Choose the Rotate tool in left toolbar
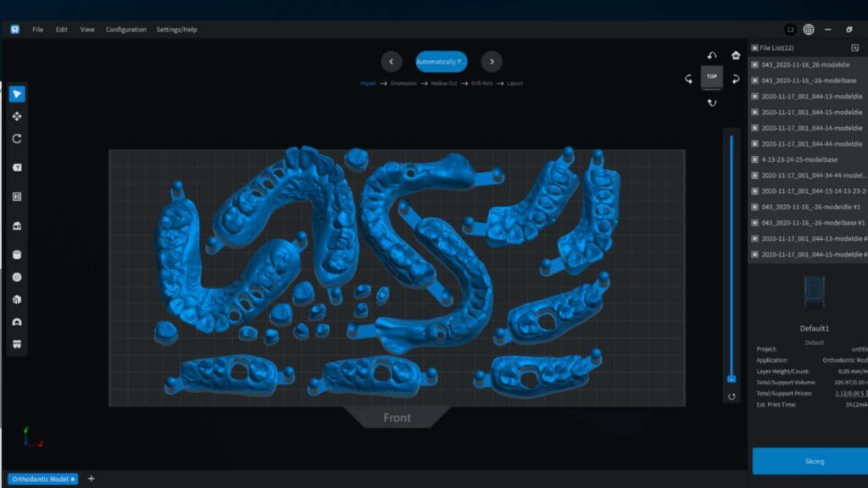The image size is (868, 488). click(17, 139)
